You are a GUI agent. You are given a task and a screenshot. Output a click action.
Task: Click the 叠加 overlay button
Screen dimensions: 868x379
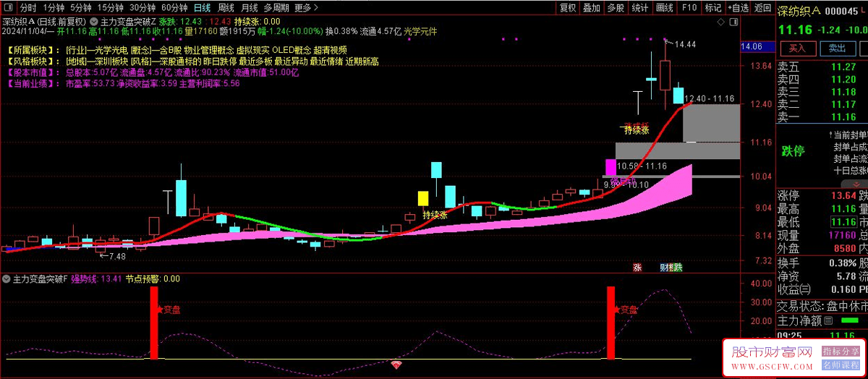592,8
